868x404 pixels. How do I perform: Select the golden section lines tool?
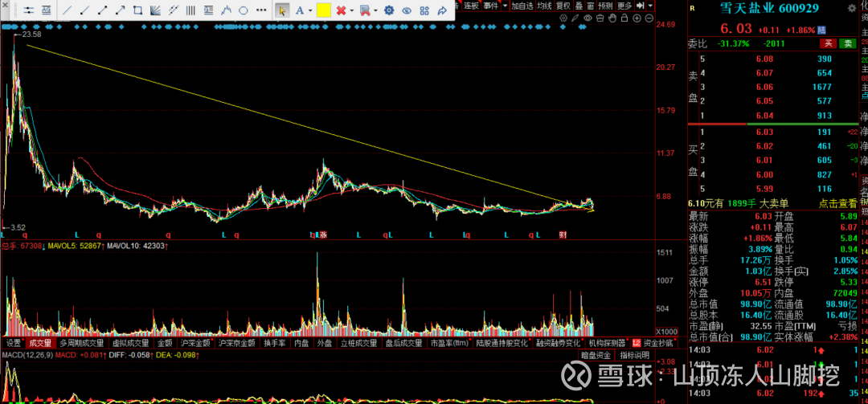click(208, 10)
